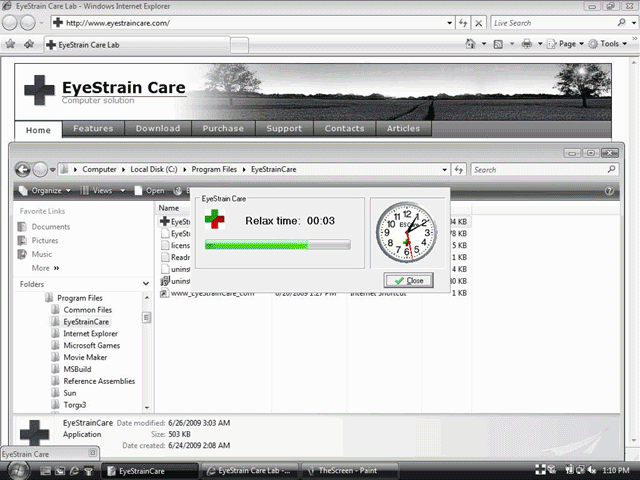
Task: Click the Close button in EyeStrain dialog
Action: 409,280
